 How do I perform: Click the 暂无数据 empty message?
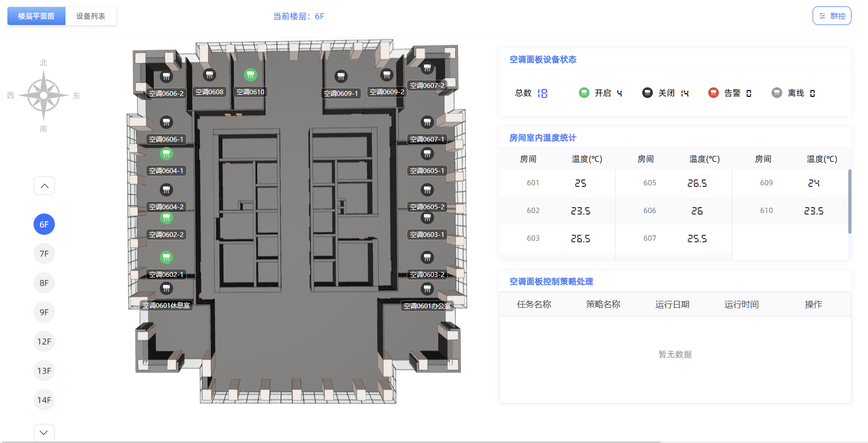[675, 354]
